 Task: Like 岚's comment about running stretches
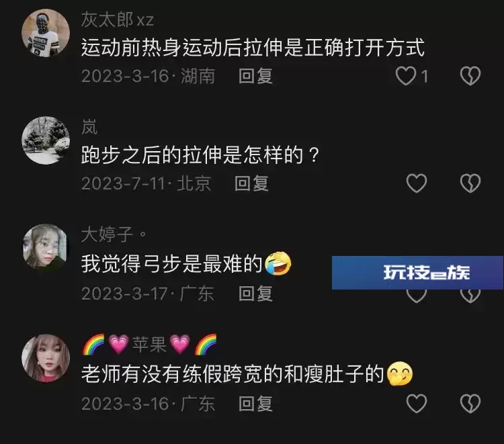[x=417, y=183]
